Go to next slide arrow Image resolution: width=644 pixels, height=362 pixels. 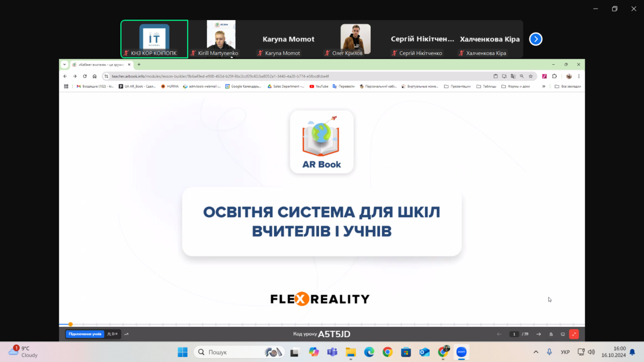[539, 334]
